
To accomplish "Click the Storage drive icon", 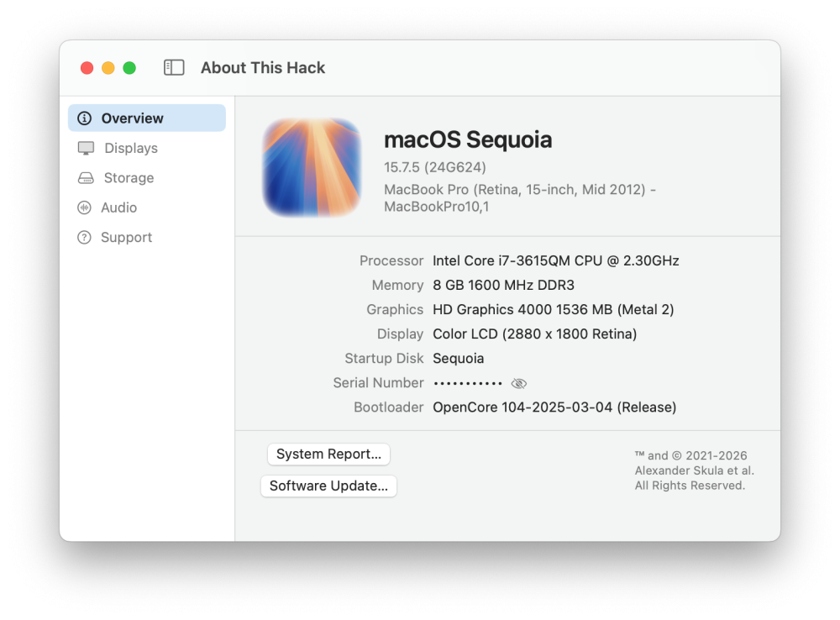I will pos(86,178).
